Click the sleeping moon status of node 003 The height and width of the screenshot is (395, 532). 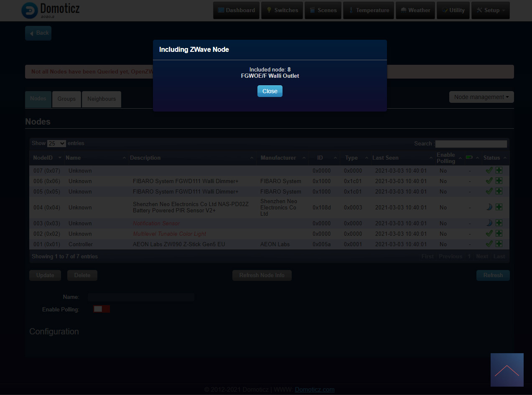[489, 223]
